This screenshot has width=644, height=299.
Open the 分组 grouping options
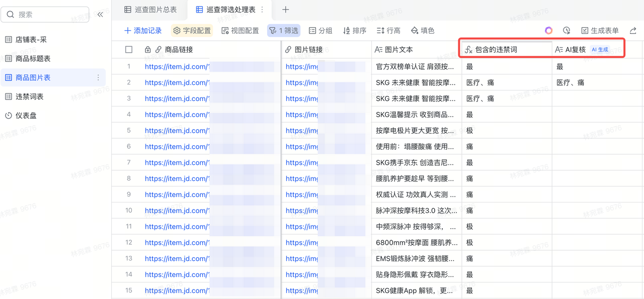[320, 31]
